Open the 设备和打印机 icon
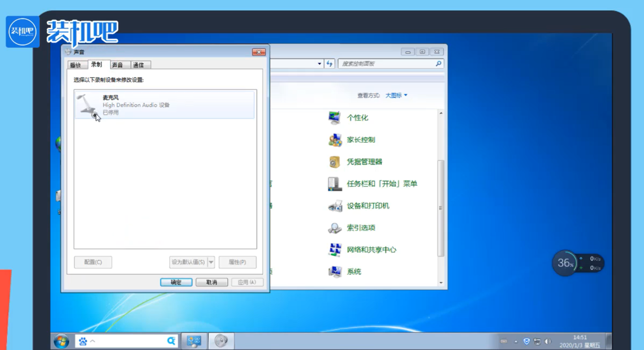644x350 pixels. (x=335, y=205)
